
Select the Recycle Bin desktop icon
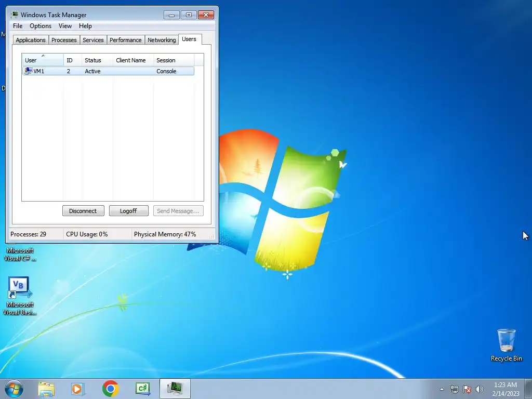(506, 345)
